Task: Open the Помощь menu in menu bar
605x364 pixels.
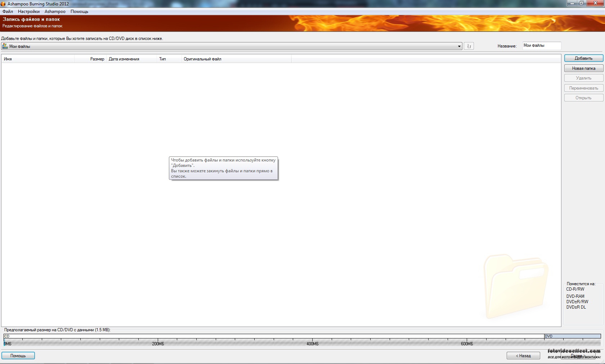Action: (79, 12)
